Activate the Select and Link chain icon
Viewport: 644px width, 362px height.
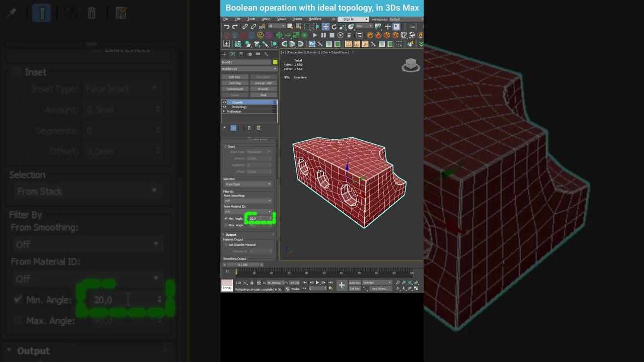pyautogui.click(x=245, y=27)
